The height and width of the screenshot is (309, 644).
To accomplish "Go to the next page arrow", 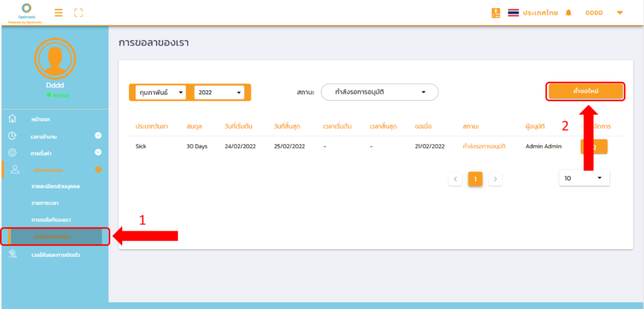I will [x=496, y=179].
